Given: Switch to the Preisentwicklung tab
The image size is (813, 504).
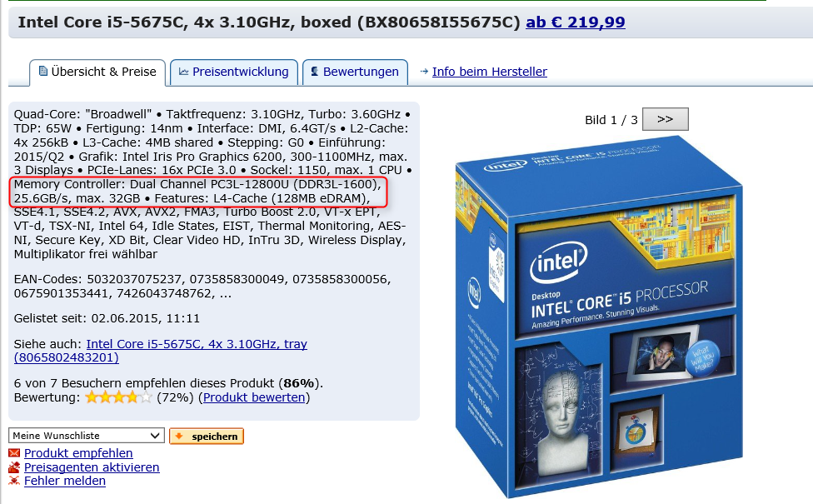Looking at the screenshot, I should pos(234,72).
